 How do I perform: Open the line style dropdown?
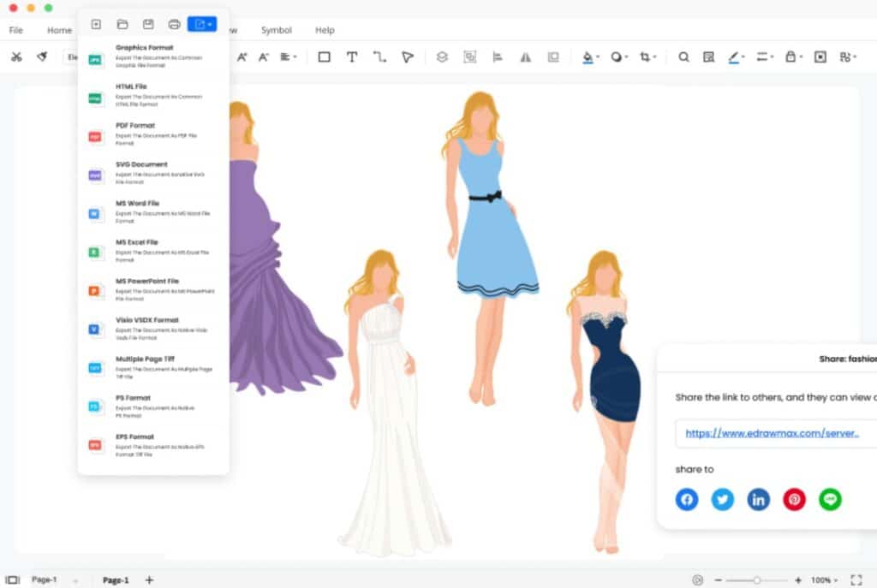tap(765, 56)
